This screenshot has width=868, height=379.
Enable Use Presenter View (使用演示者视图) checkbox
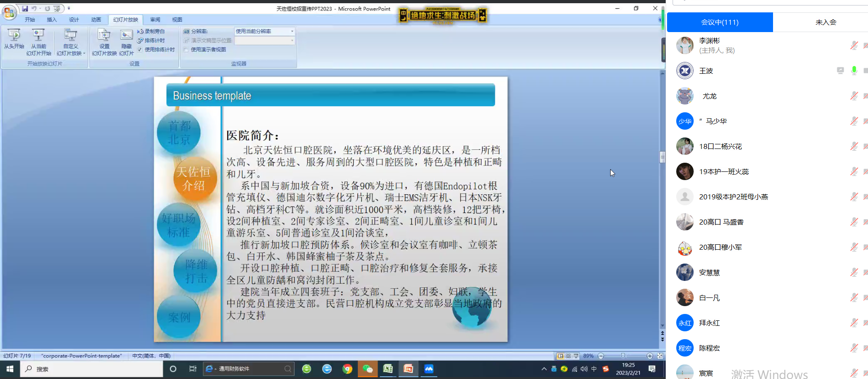point(186,49)
